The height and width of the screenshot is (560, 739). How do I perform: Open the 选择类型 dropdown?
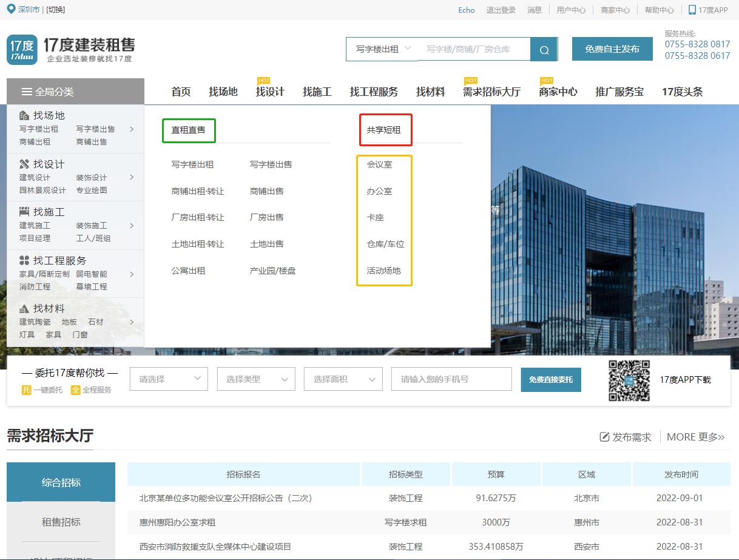[255, 379]
